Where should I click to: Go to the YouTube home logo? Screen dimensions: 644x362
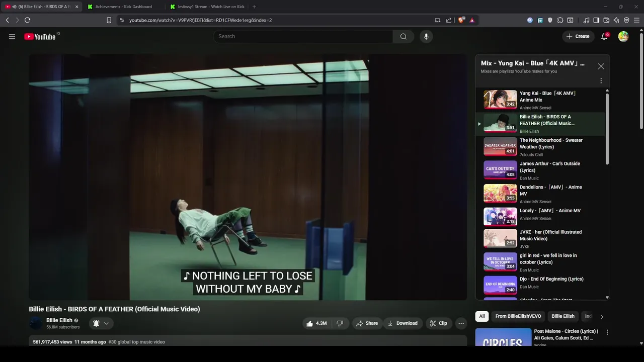[40, 36]
